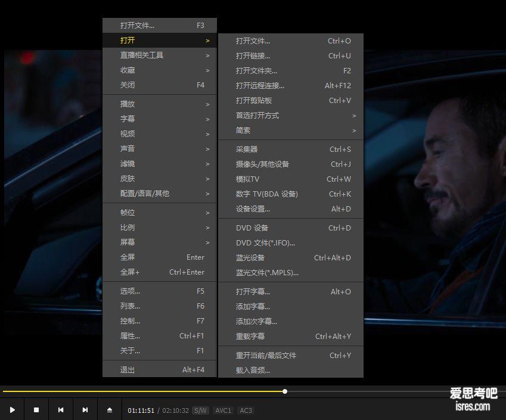Image resolution: width=506 pixels, height=420 pixels.
Task: Click the eject/open file icon
Action: (110, 410)
